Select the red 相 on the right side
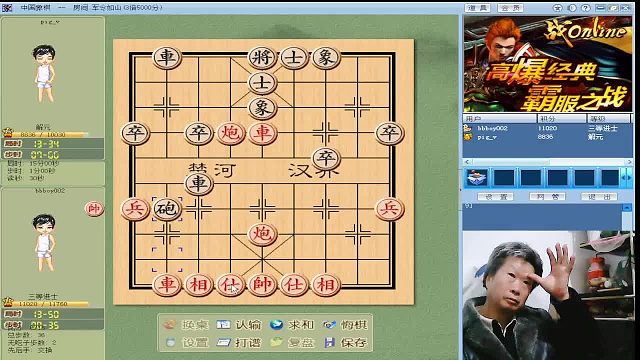Image resolution: width=640 pixels, height=360 pixels. coord(326,284)
